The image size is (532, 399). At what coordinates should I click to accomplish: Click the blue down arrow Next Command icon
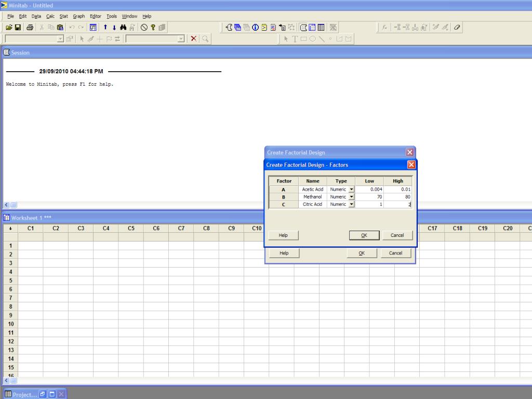114,28
